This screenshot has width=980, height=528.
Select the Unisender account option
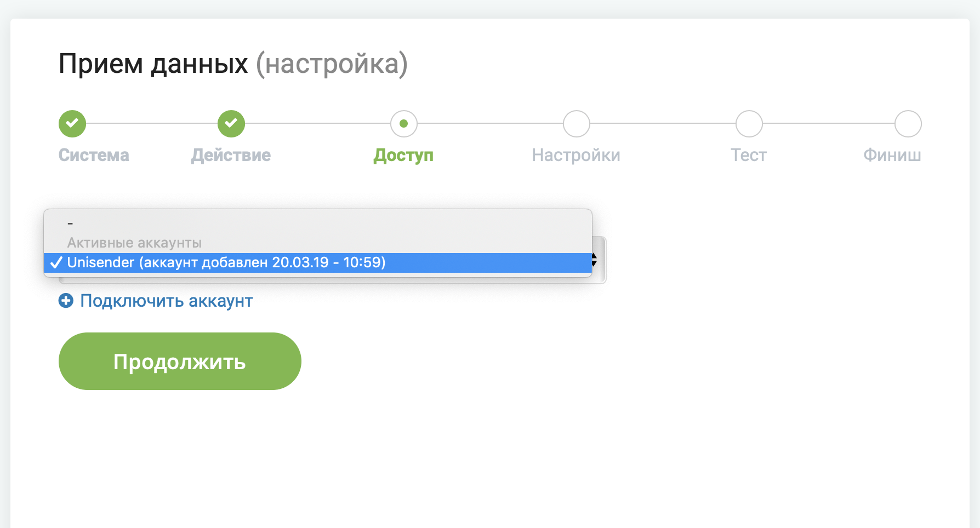point(318,262)
